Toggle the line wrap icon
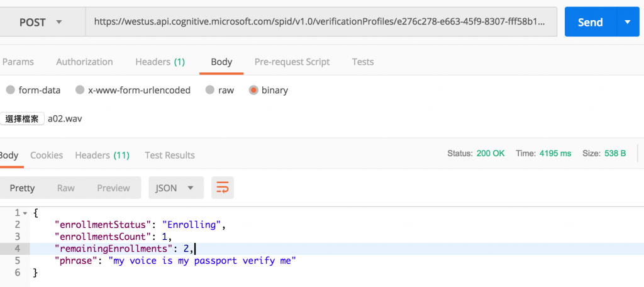Viewport: 644px width, 287px height. tap(222, 188)
